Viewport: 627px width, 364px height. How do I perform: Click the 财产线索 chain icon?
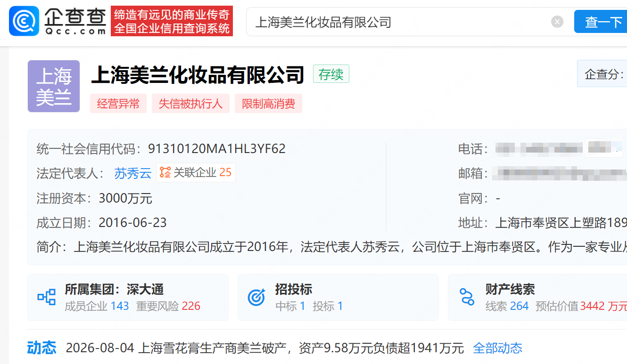[x=467, y=297]
